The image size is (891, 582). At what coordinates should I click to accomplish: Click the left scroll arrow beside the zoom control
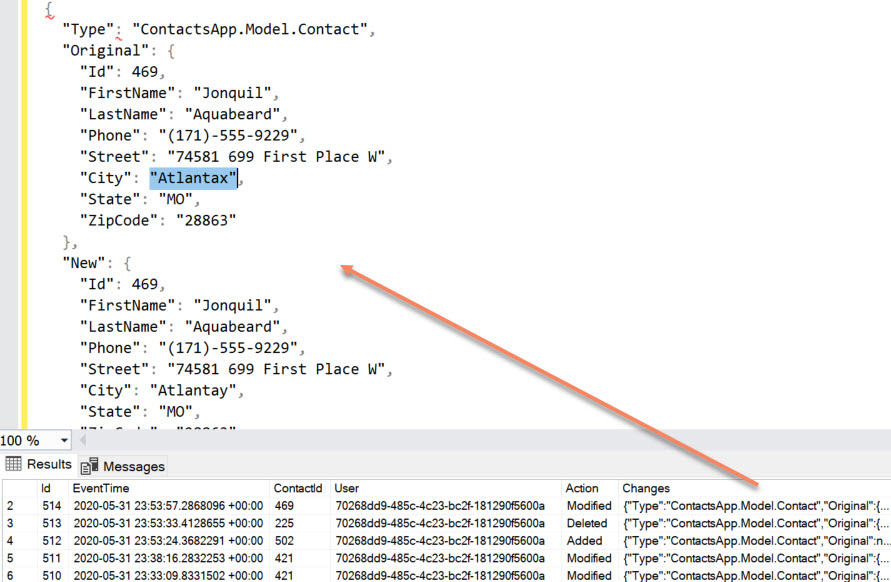click(83, 440)
